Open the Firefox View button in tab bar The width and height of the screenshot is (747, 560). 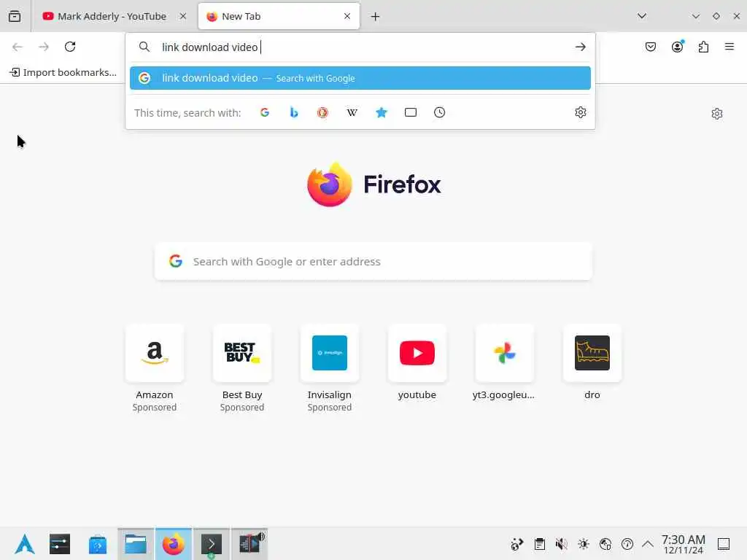[x=15, y=16]
